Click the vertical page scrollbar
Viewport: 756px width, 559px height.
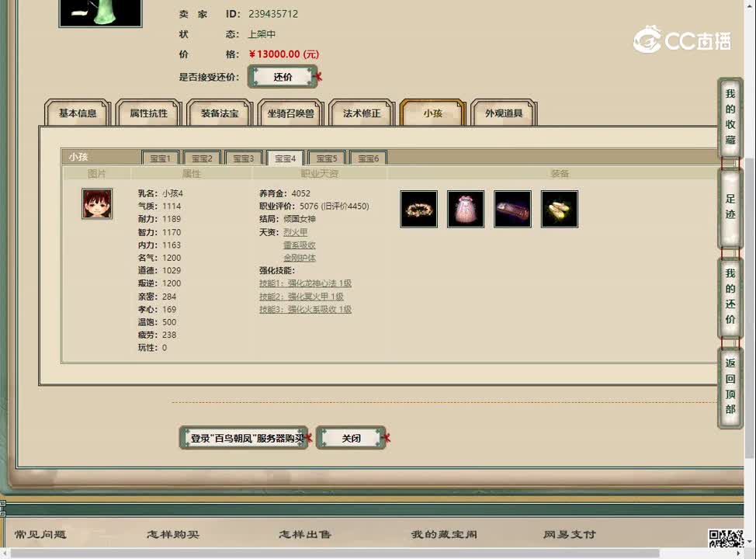coord(751,309)
